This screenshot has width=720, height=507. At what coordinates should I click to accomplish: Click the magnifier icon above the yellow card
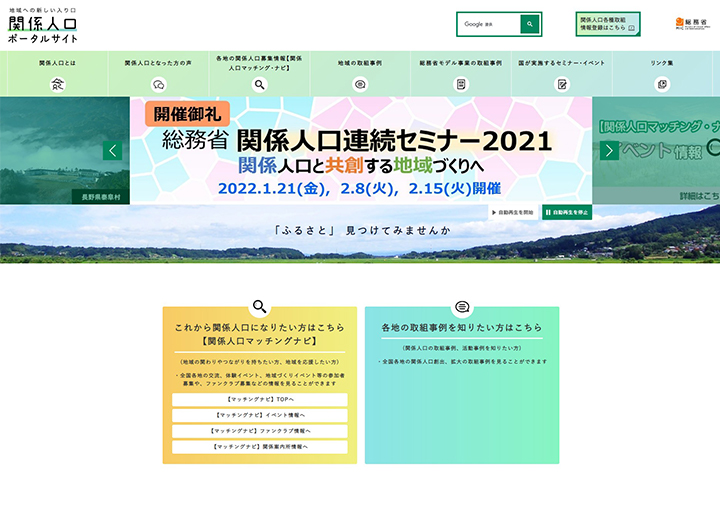tap(259, 306)
